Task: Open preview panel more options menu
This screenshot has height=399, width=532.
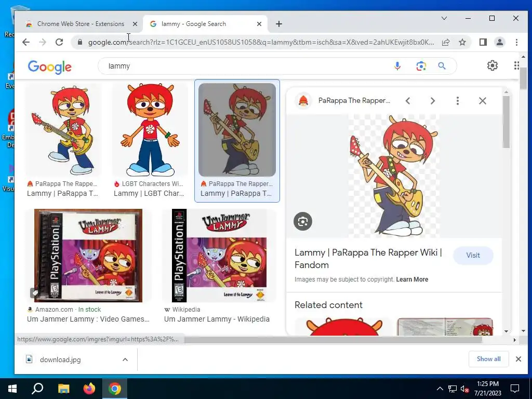Action: point(457,101)
